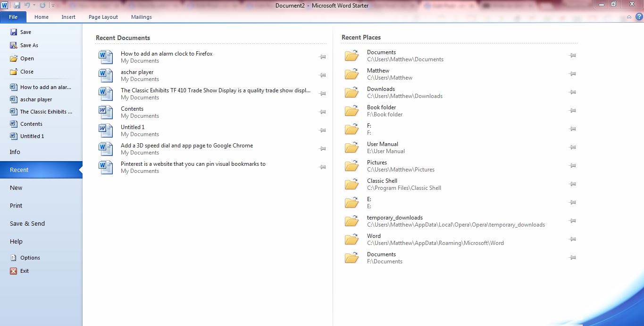Pin the Downloads recent place
The width and height of the screenshot is (644, 326).
573,92
